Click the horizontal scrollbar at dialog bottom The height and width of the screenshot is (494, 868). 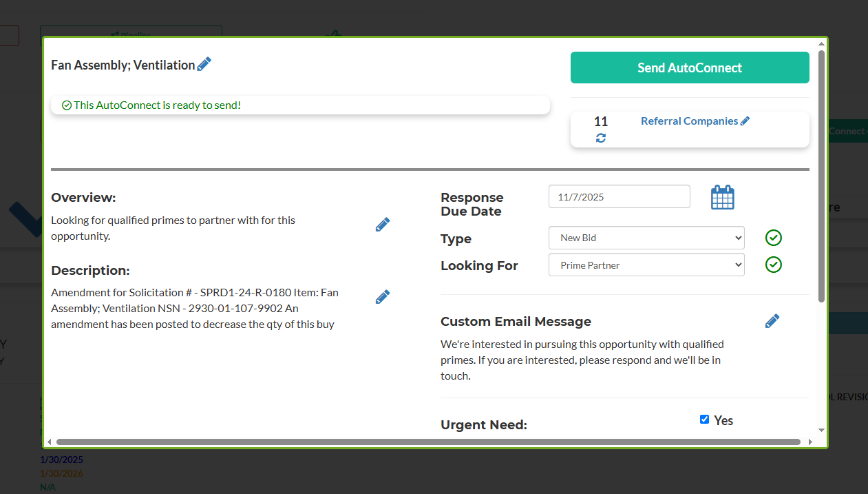428,442
